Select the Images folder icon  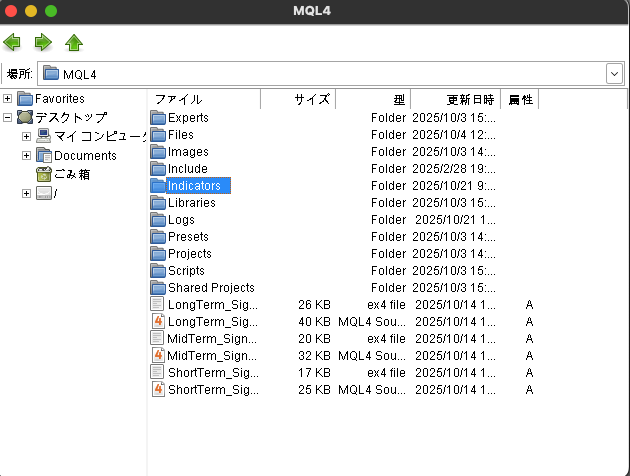click(x=158, y=152)
